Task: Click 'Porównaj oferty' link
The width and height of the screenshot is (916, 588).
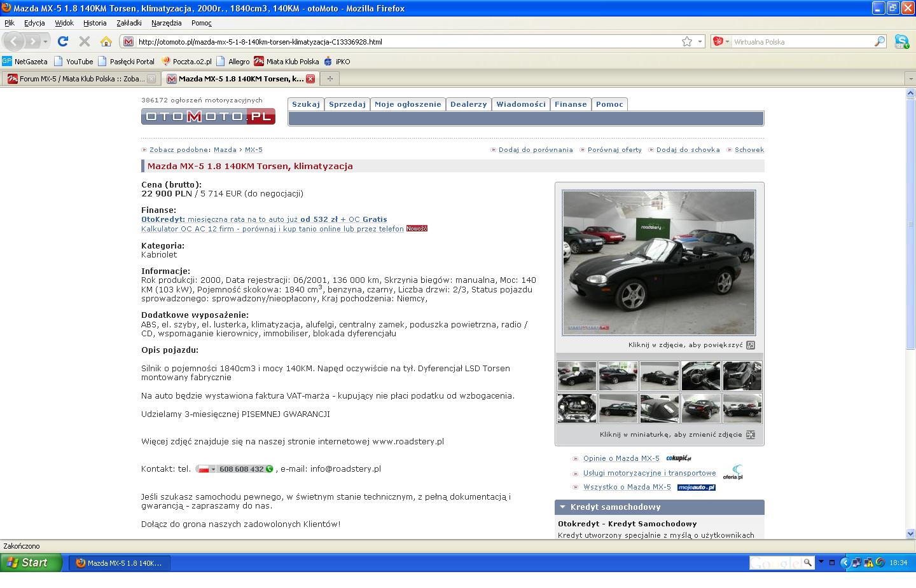Action: [x=614, y=150]
